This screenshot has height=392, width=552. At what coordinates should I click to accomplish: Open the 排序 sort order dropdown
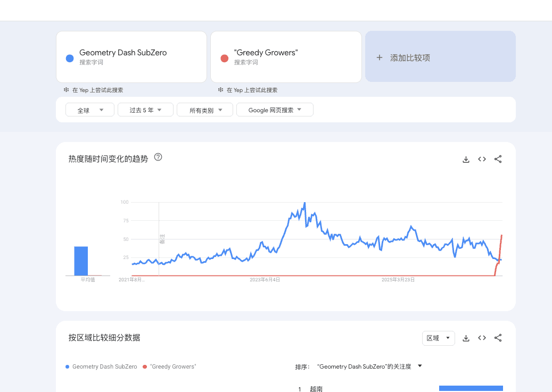[369, 366]
